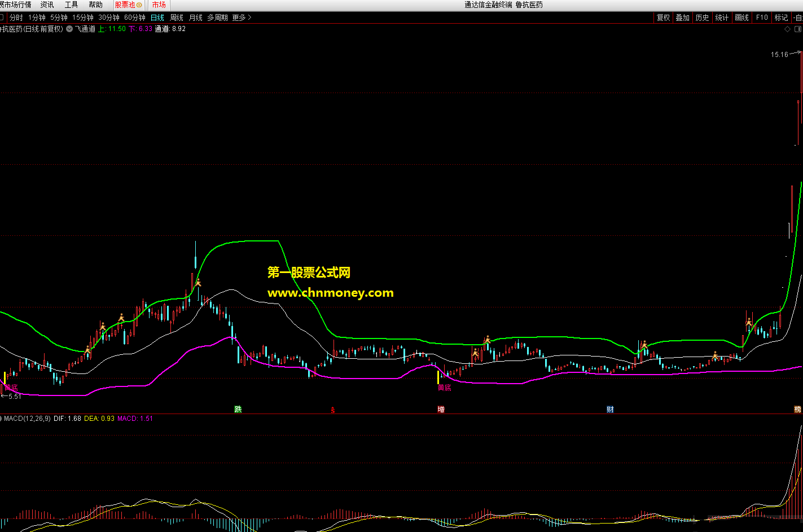Click the -自 button at toolbar edge

[797, 17]
